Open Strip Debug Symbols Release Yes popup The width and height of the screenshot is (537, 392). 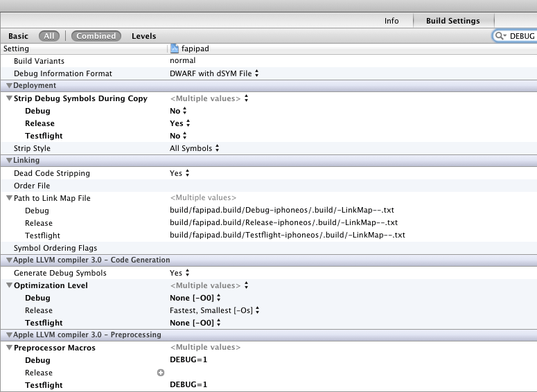click(x=179, y=123)
